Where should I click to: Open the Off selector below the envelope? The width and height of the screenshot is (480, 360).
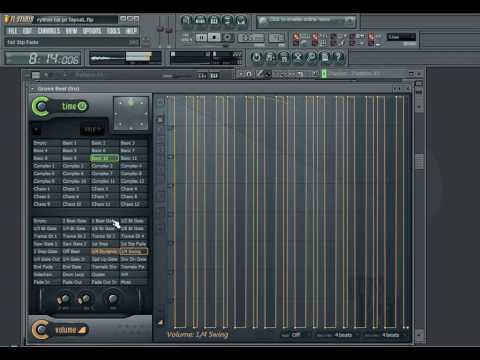click(x=296, y=335)
